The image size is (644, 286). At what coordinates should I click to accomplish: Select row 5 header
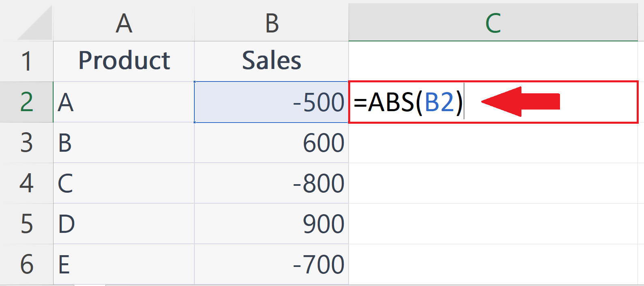[x=26, y=224]
